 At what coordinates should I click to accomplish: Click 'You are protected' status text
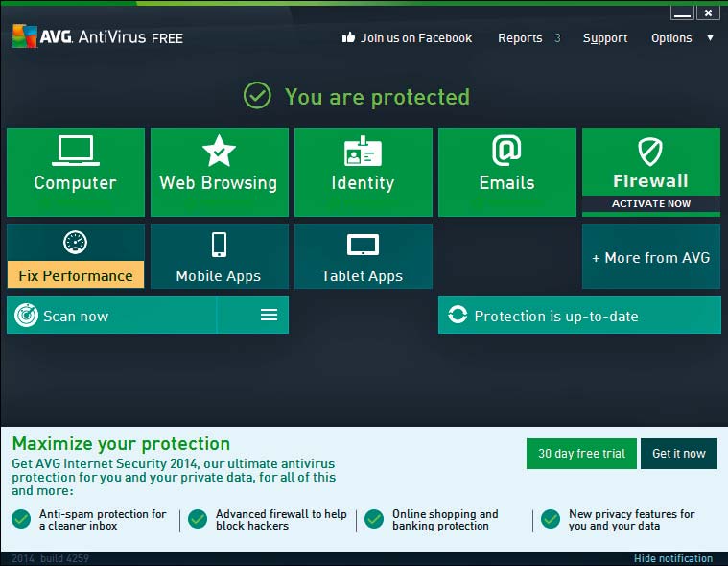click(377, 97)
